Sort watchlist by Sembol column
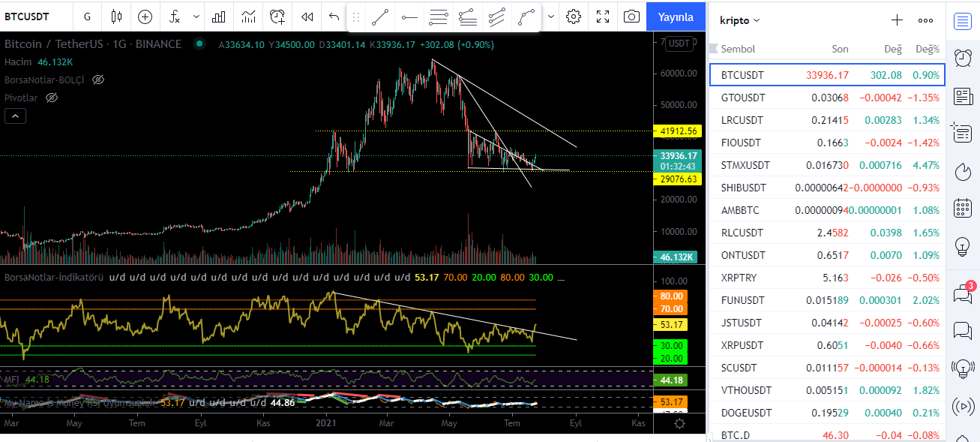 (x=738, y=49)
